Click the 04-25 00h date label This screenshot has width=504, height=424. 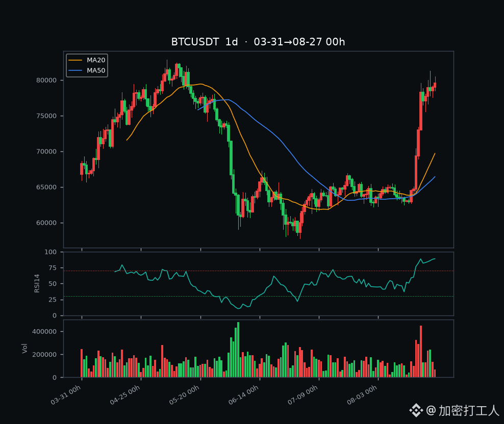coord(125,395)
